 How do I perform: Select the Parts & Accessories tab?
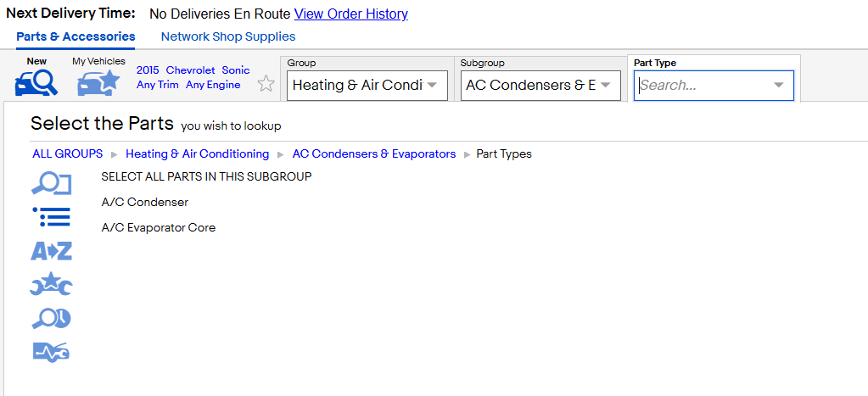click(76, 36)
